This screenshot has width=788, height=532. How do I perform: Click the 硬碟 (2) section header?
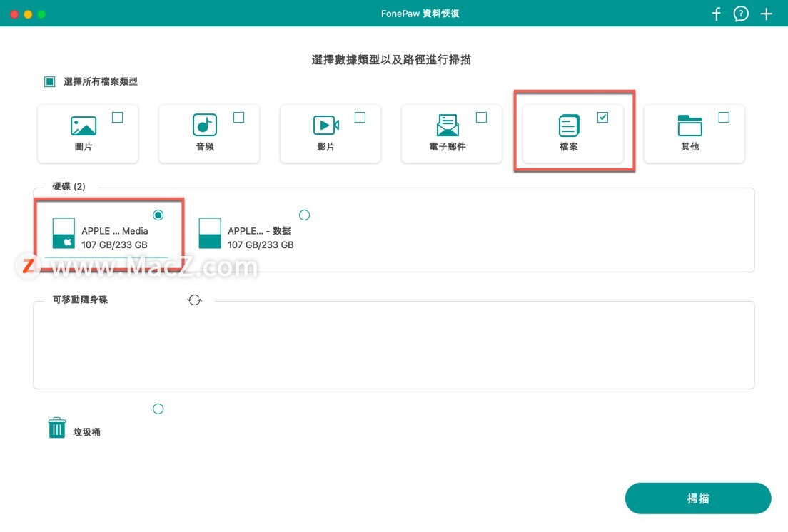point(69,186)
